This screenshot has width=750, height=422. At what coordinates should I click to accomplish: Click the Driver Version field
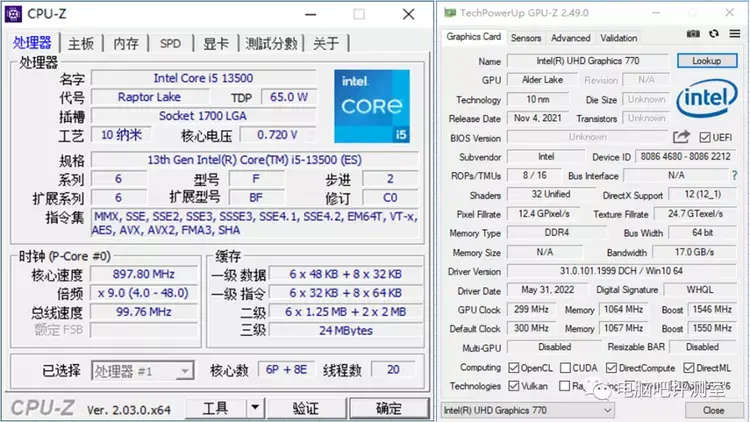click(x=621, y=271)
